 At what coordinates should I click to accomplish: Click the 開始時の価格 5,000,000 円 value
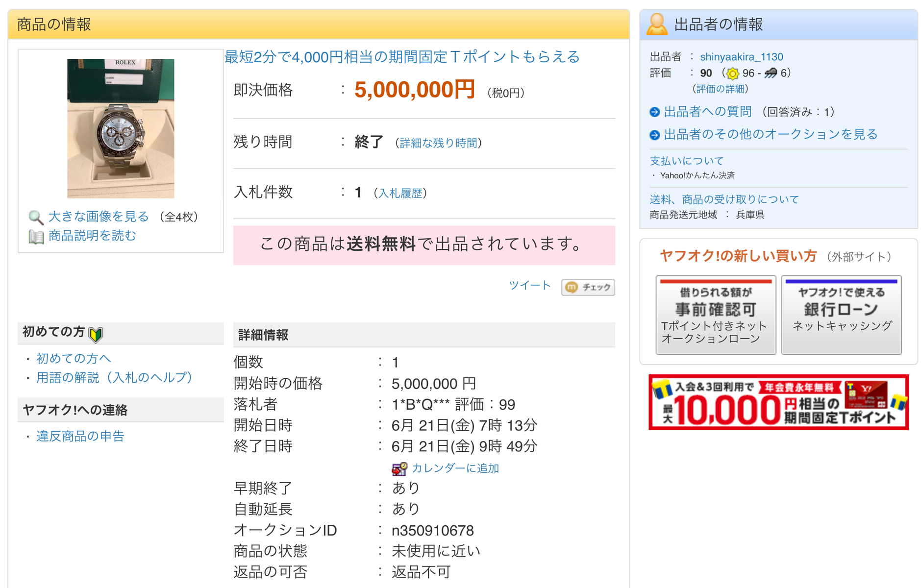coord(434,384)
